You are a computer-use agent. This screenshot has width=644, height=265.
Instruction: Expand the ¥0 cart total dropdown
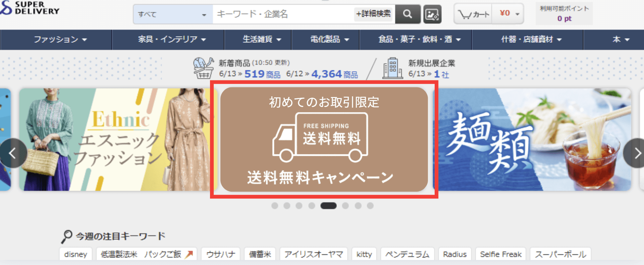(x=508, y=14)
